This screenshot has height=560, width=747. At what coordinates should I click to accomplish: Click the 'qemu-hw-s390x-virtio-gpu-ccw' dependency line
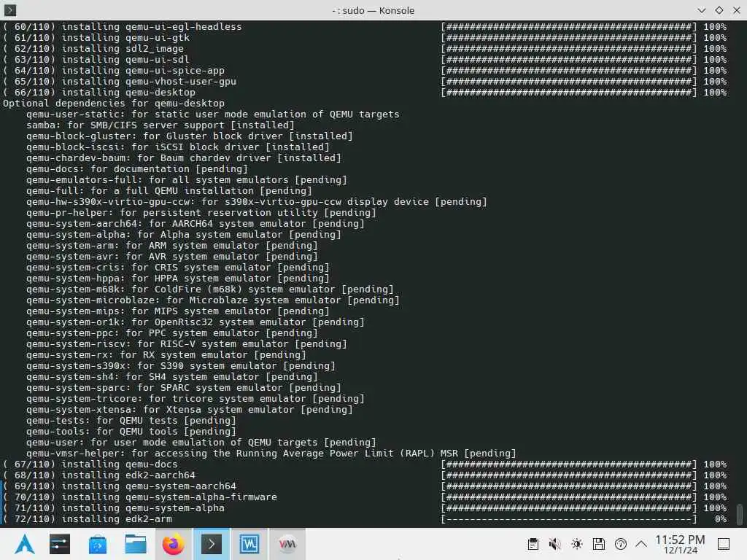tap(257, 202)
